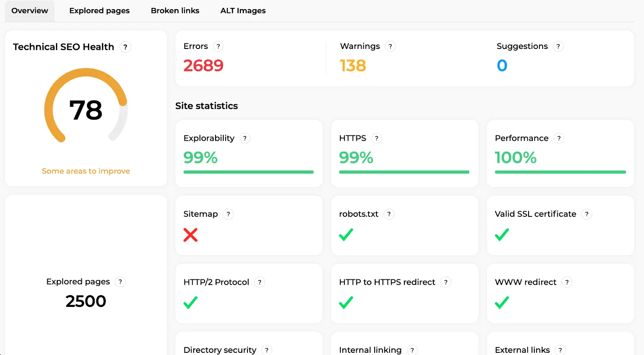Click the Explorability 99% value
Viewport: 644px width, 355px height.
click(x=200, y=157)
